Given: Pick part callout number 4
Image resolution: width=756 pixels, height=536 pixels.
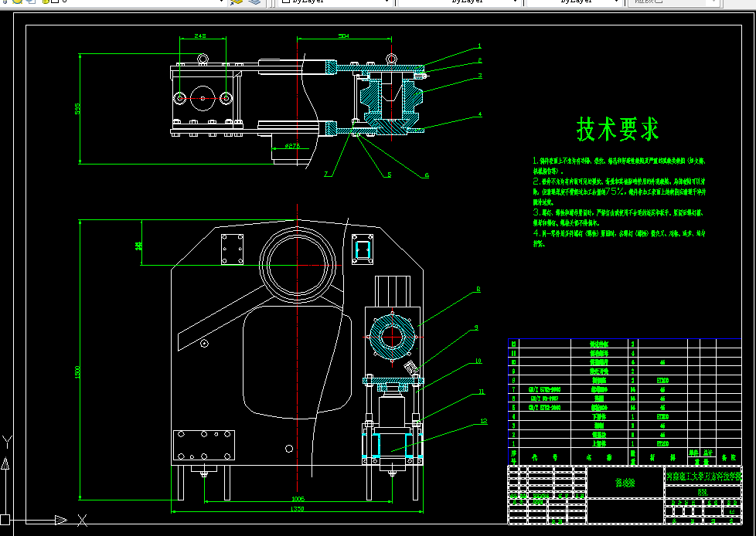Looking at the screenshot, I should [480, 114].
